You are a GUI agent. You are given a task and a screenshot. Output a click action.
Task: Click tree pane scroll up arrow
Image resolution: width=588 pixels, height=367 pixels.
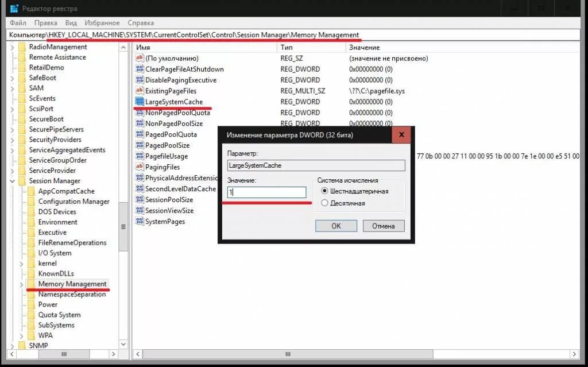pyautogui.click(x=123, y=48)
